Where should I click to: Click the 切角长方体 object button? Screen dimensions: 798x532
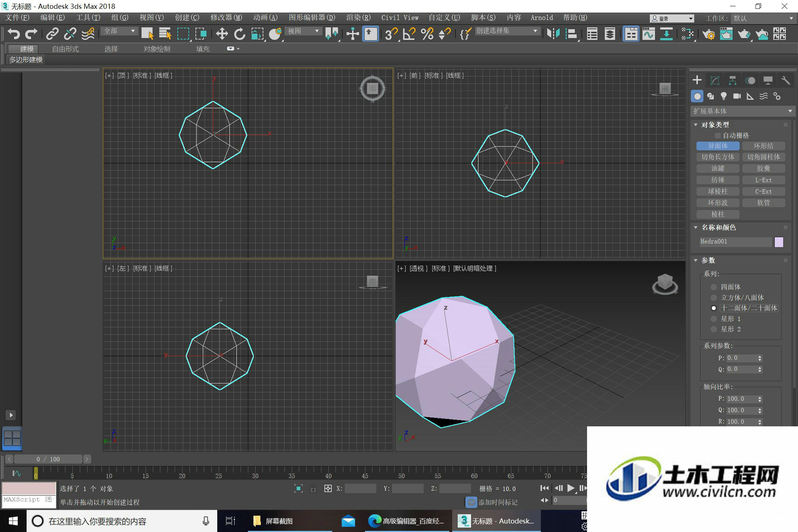click(x=718, y=157)
